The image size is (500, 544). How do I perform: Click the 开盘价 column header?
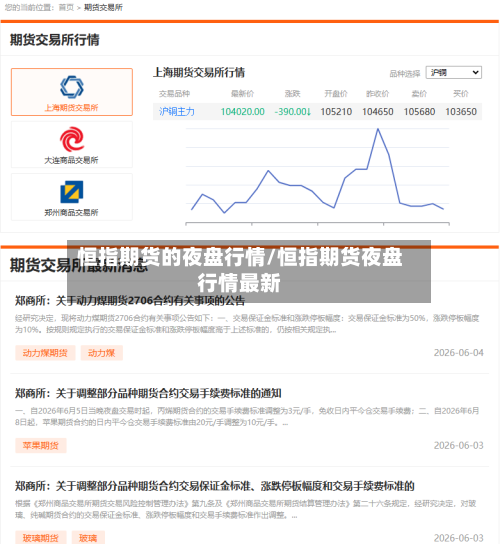336,94
